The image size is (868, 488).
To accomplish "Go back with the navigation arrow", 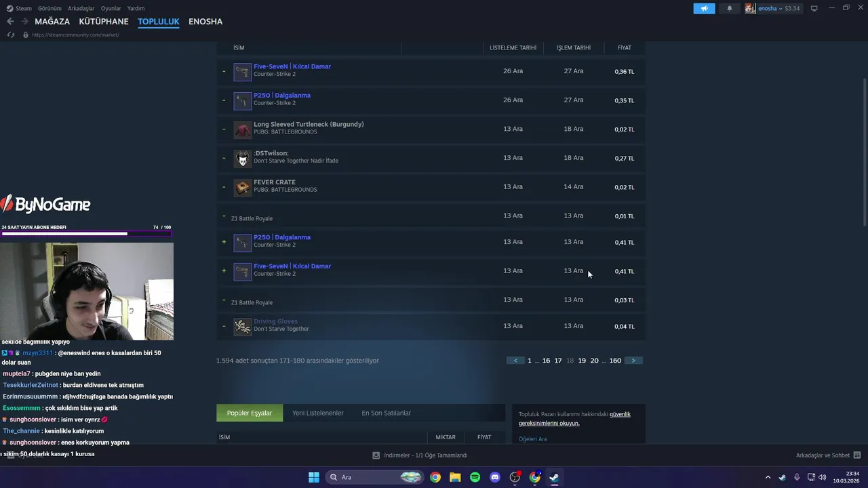I will pos(10,22).
